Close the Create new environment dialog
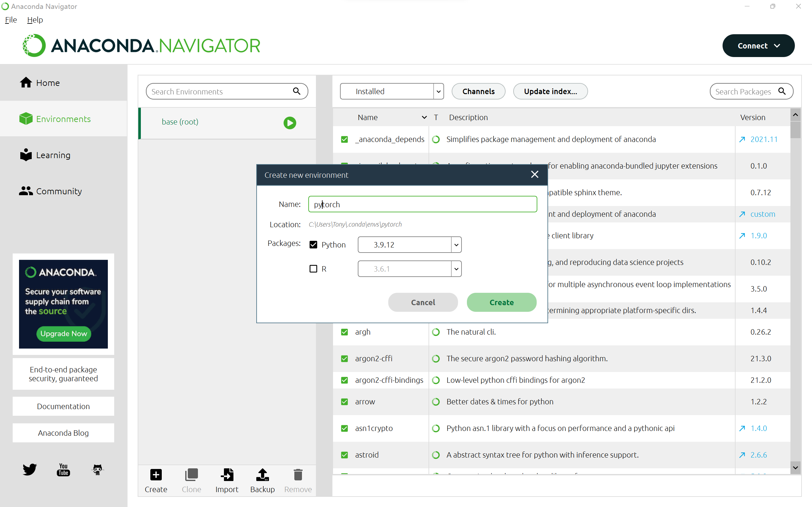The image size is (812, 507). 534,174
